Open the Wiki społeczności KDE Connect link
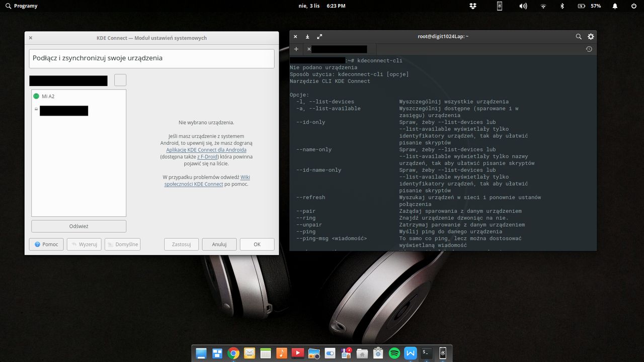 coord(207,180)
